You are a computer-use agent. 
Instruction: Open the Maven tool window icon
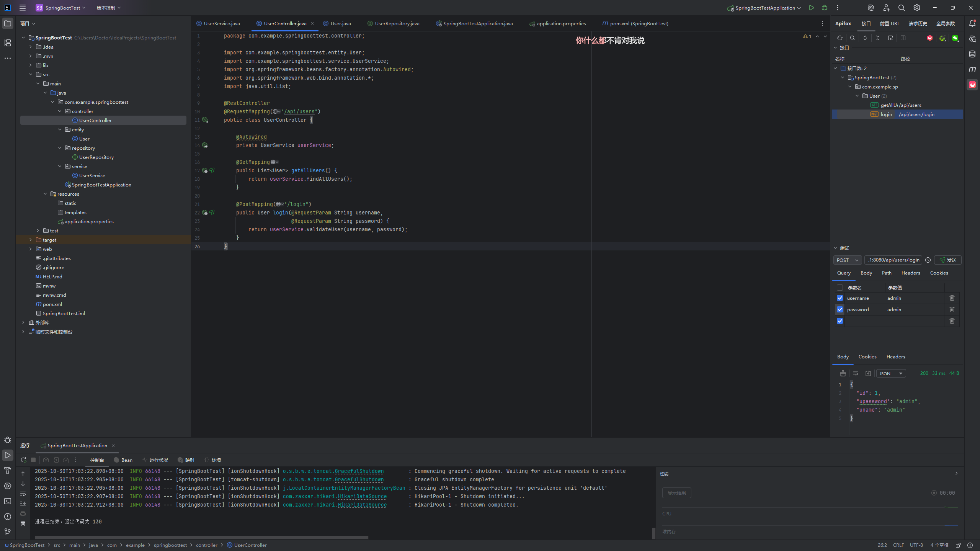(972, 69)
